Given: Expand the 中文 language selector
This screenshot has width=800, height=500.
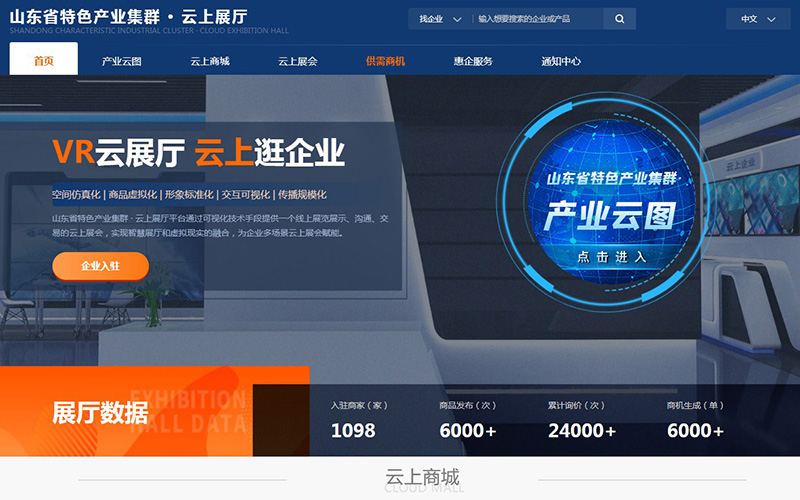Looking at the screenshot, I should point(756,19).
